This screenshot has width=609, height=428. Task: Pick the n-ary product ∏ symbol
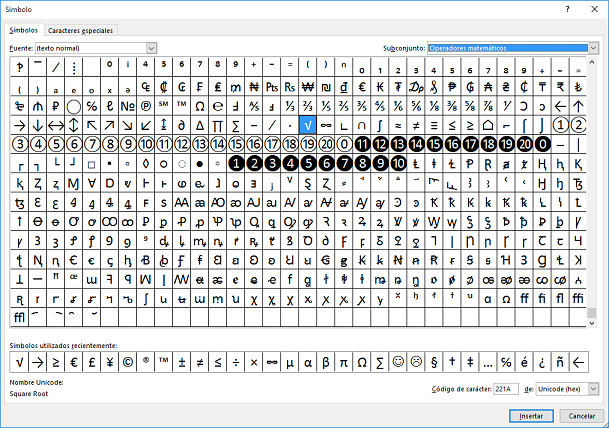(218, 125)
